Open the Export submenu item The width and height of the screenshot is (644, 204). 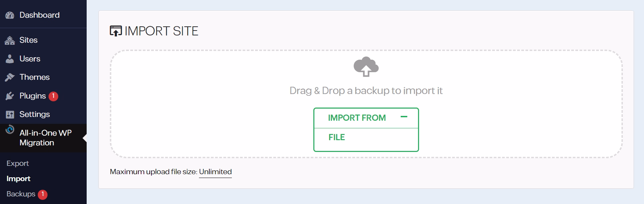pos(18,163)
